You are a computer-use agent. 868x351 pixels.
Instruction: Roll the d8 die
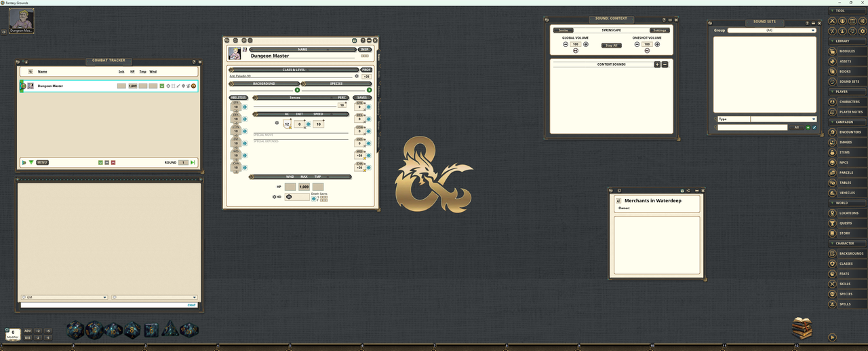click(x=132, y=330)
